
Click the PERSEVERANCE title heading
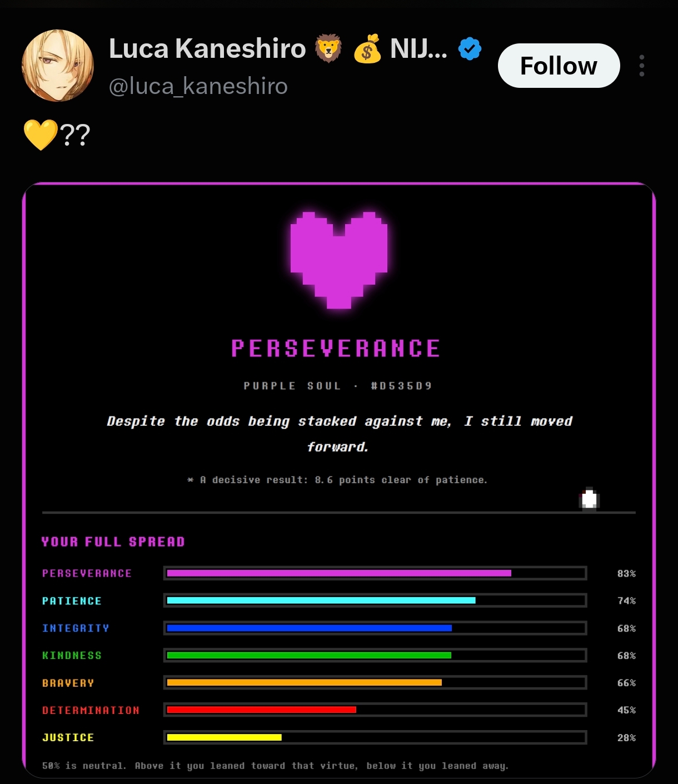pos(336,349)
